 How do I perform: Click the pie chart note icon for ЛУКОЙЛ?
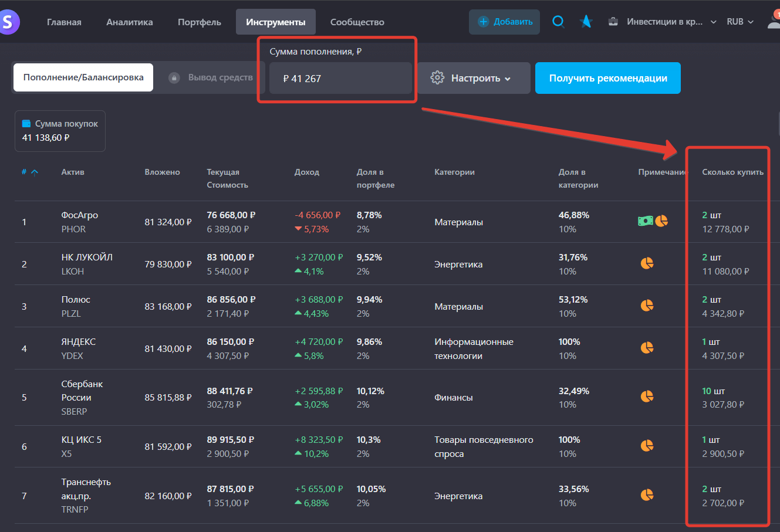click(647, 264)
